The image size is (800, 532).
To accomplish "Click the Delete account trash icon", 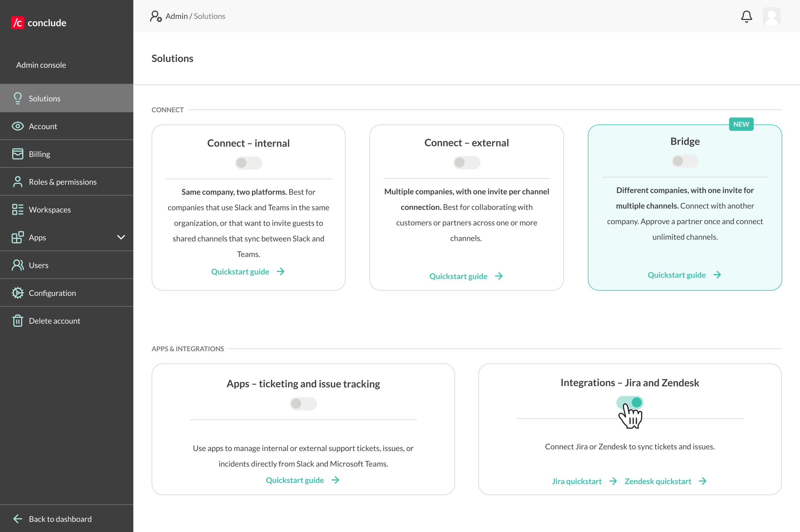I will pyautogui.click(x=17, y=320).
